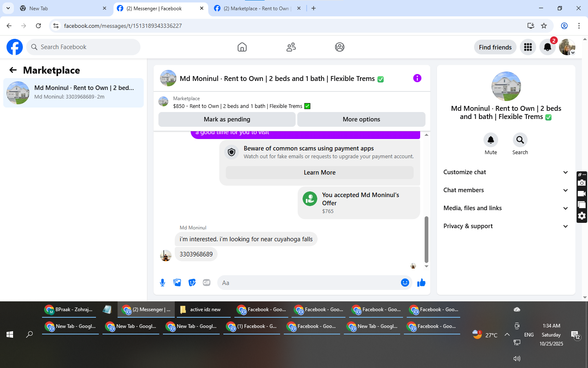Go to the Facebook Home feed icon
Screen dimensions: 588x368
click(x=242, y=47)
